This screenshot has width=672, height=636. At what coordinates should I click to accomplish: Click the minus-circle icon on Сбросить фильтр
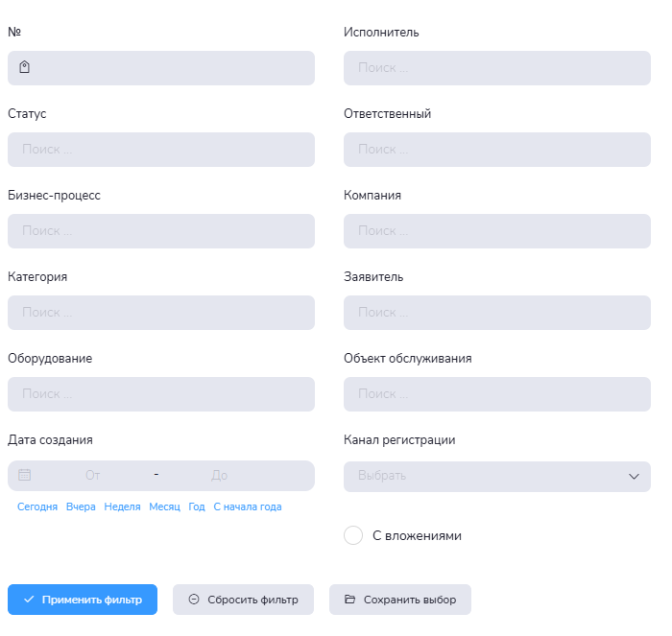(x=193, y=600)
